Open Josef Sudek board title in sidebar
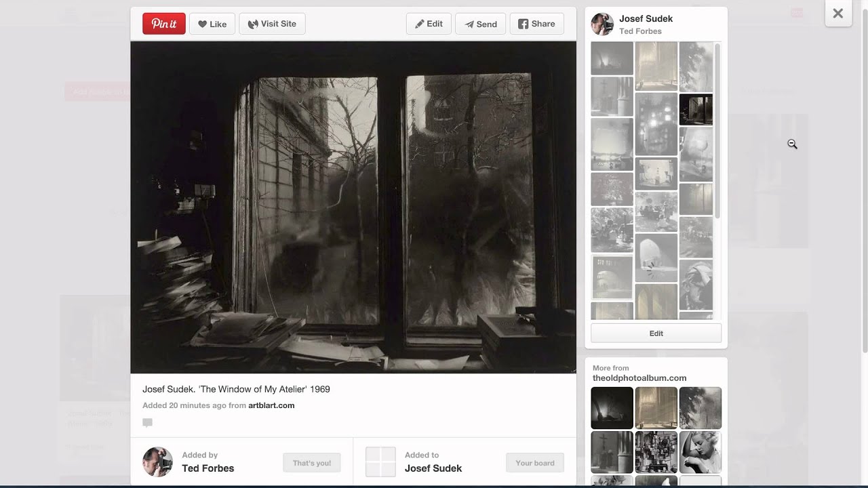The width and height of the screenshot is (868, 488). pos(646,18)
